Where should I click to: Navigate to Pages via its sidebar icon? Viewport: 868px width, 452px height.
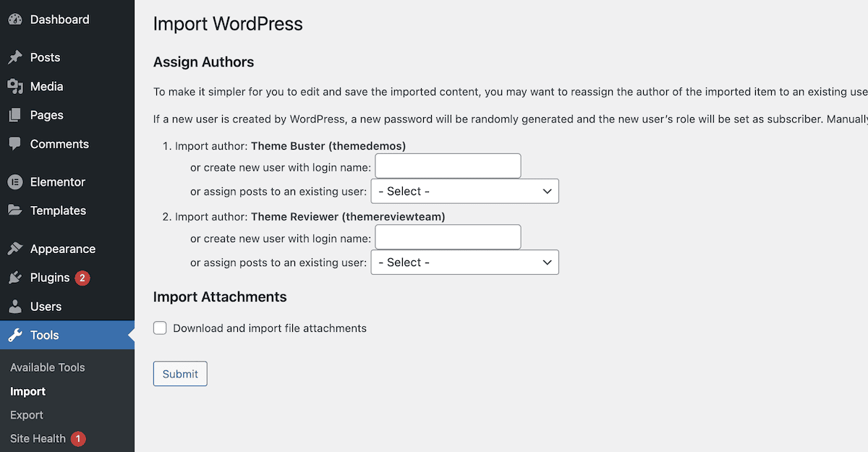click(16, 115)
